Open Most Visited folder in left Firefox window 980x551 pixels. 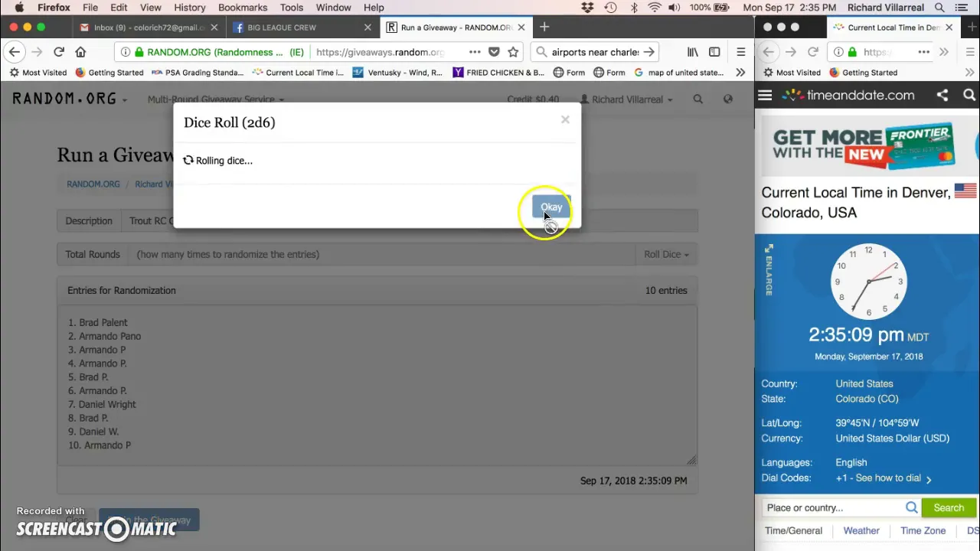pos(38,73)
